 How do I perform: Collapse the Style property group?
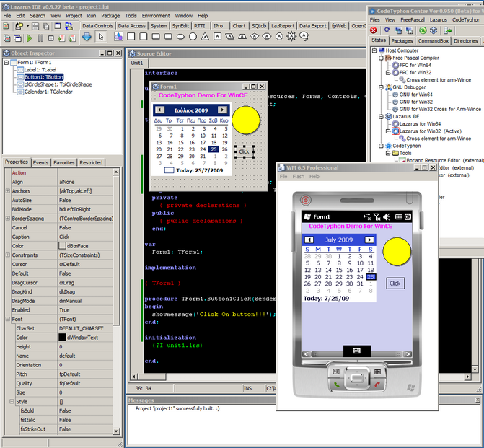coord(12,402)
